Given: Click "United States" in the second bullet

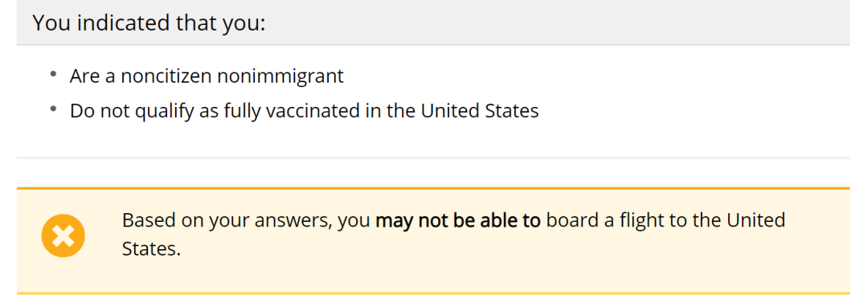Looking at the screenshot, I should (479, 111).
